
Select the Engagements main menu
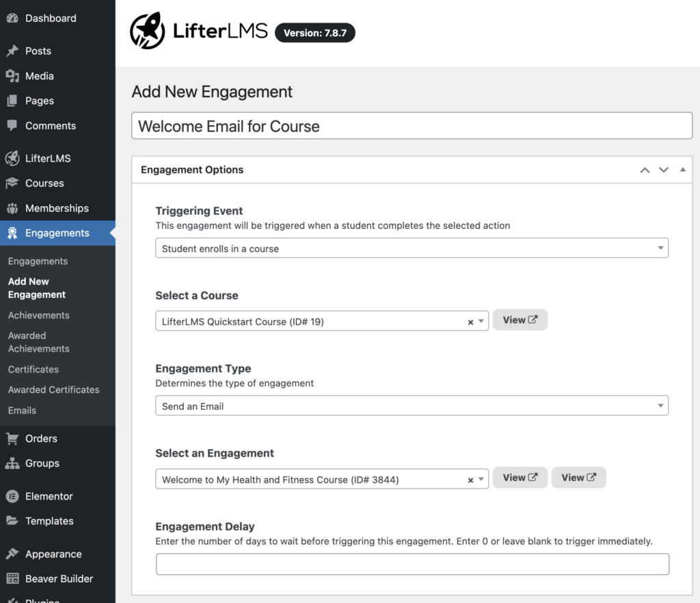pos(57,233)
